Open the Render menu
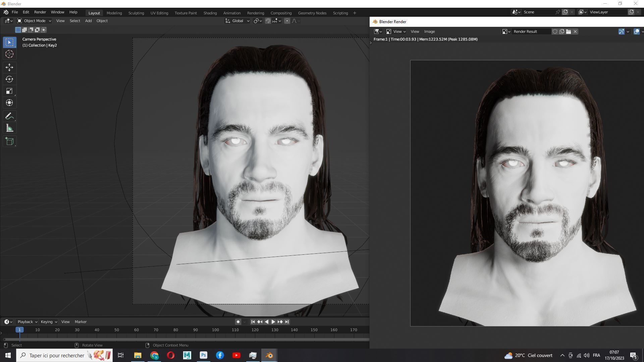 coord(40,12)
